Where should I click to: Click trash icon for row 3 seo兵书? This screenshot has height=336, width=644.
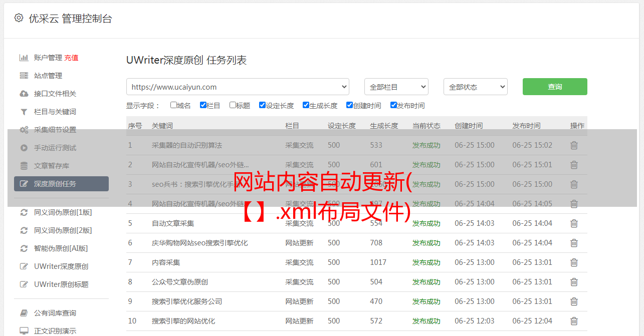point(574,184)
